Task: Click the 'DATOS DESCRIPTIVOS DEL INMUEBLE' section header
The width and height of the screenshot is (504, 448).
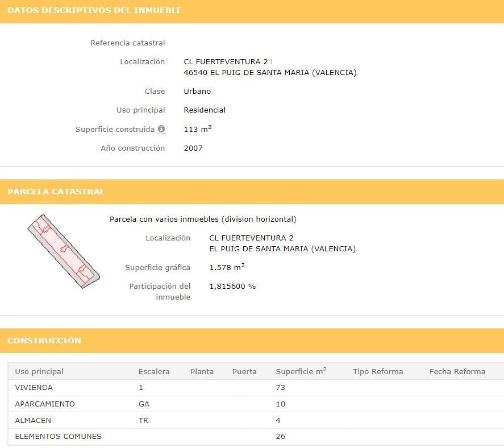Action: coord(94,10)
